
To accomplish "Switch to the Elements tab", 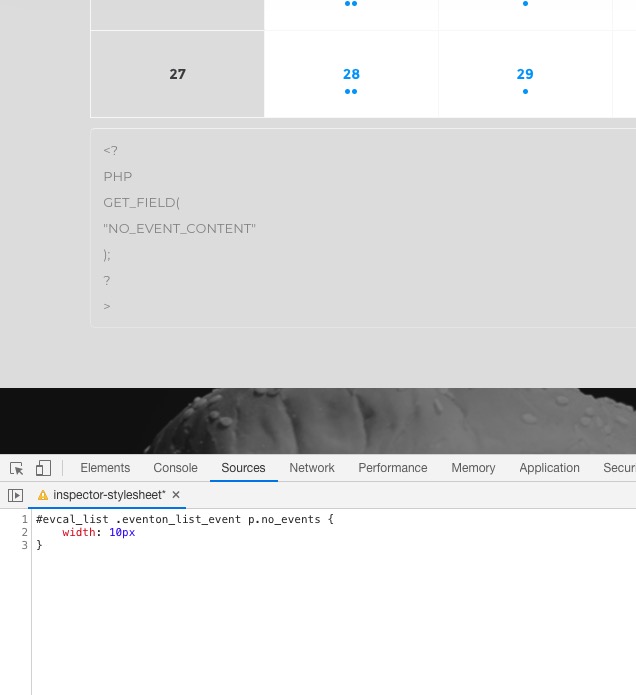I will (x=105, y=468).
